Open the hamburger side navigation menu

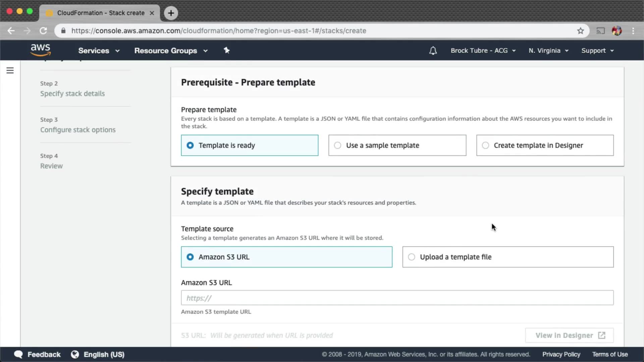10,70
